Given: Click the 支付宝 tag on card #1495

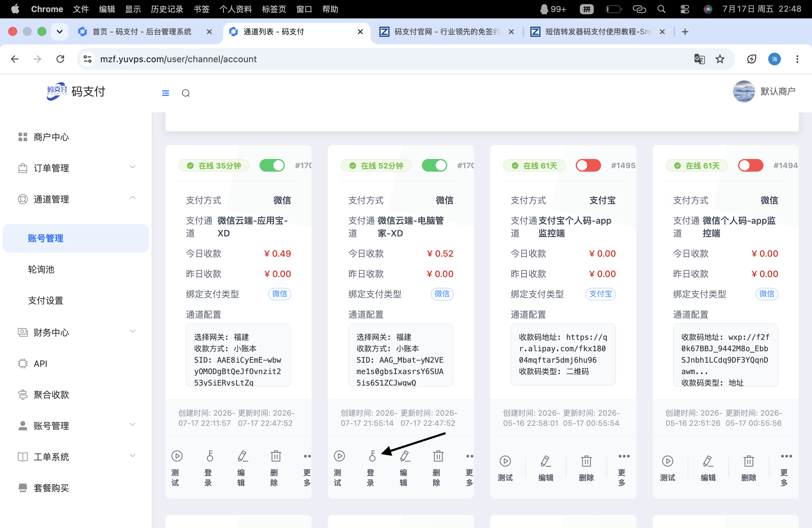Looking at the screenshot, I should (600, 294).
